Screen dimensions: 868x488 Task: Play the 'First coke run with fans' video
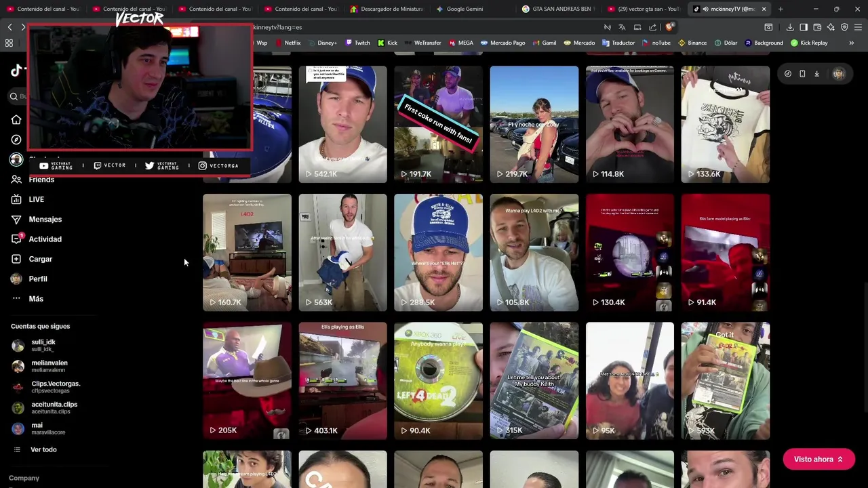tap(438, 124)
